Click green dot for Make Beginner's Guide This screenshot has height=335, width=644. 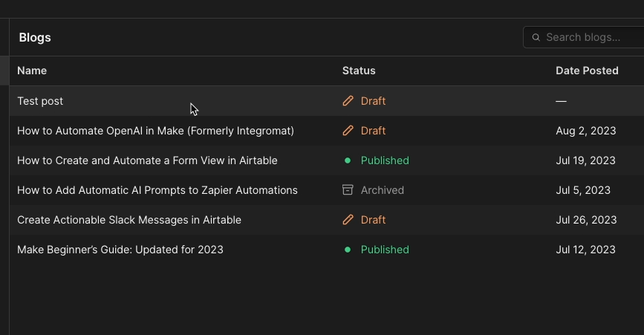348,250
